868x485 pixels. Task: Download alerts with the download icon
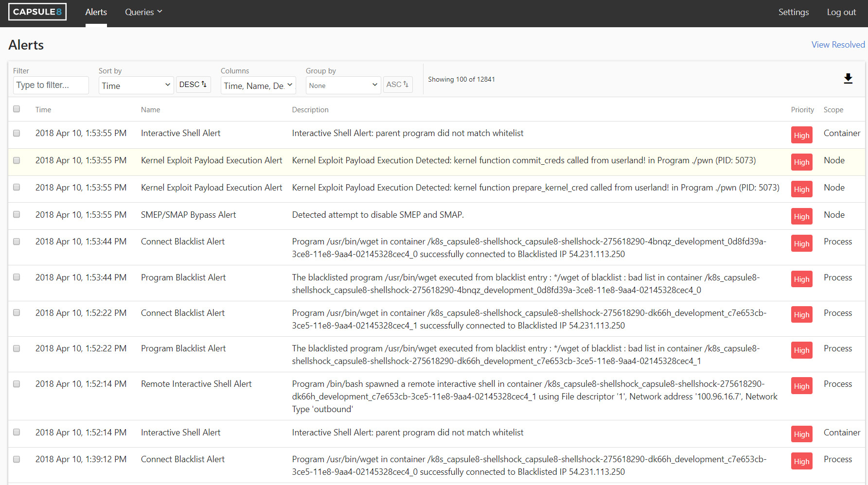coord(848,79)
